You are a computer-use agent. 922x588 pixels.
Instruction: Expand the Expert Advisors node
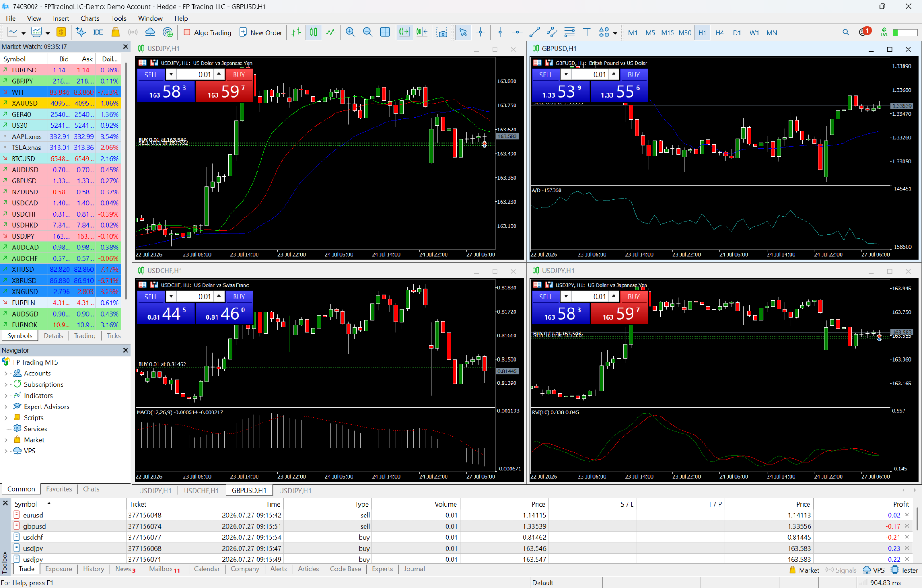click(6, 407)
